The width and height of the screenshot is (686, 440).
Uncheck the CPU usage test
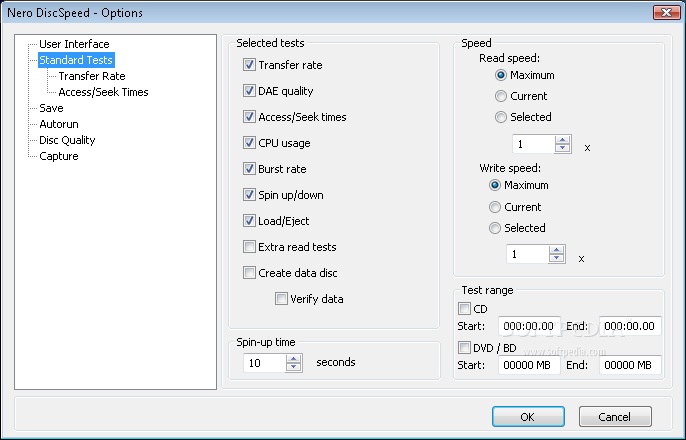pyautogui.click(x=249, y=143)
